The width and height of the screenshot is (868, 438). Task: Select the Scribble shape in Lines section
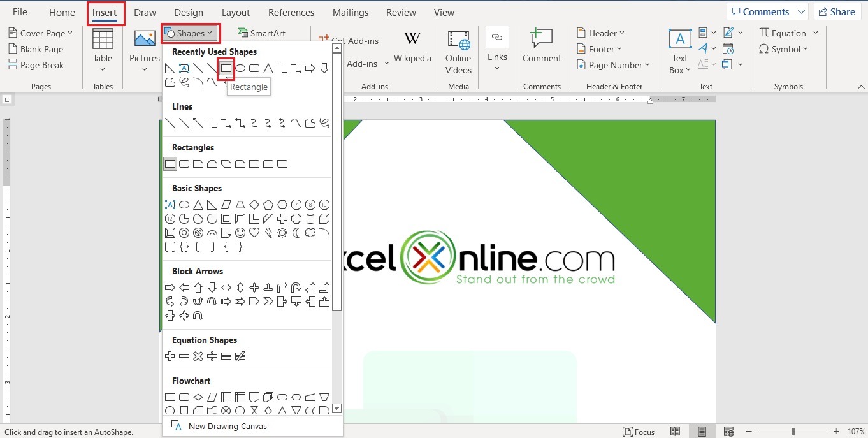click(x=324, y=123)
